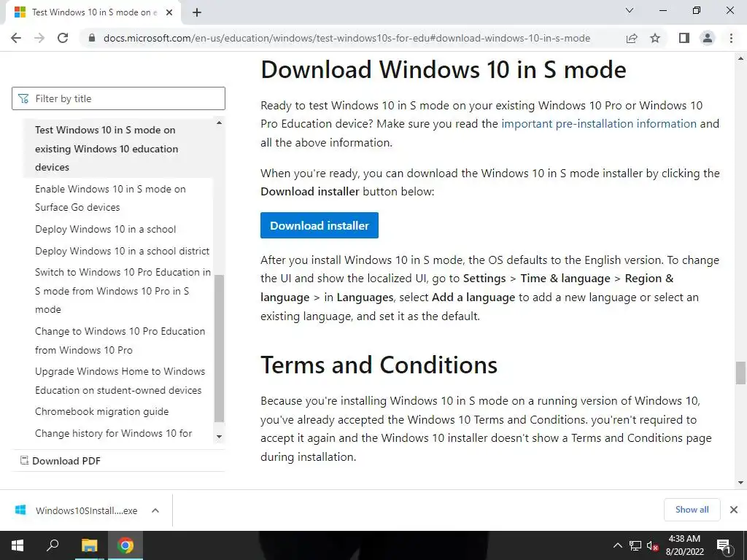This screenshot has width=747, height=560.
Task: Click the Terms and Conditions heading
Action: coord(379,365)
